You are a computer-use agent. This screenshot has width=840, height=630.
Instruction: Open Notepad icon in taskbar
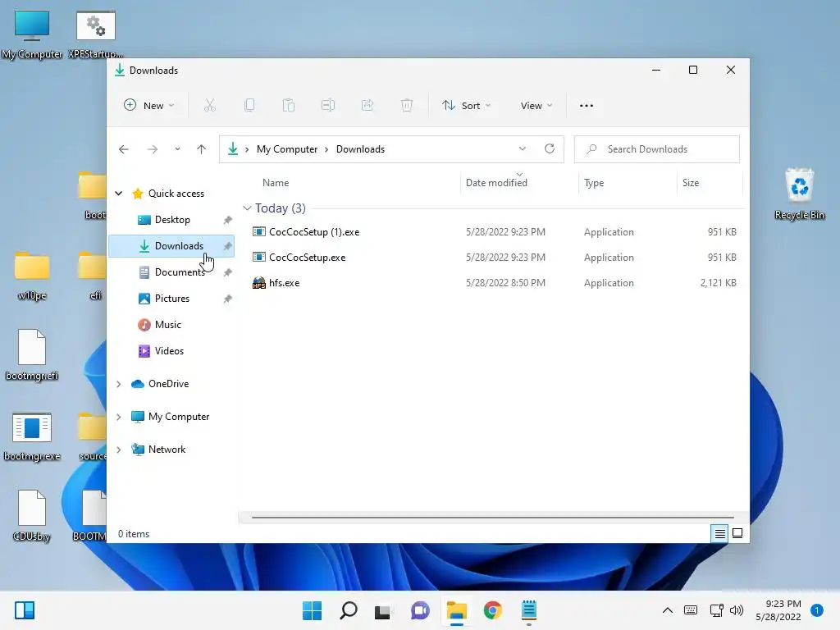point(529,610)
